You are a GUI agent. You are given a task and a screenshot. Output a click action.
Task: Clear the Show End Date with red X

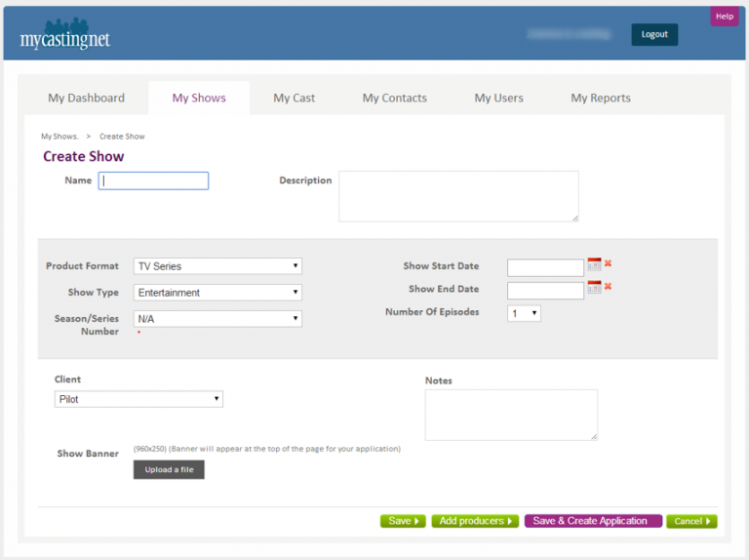609,286
